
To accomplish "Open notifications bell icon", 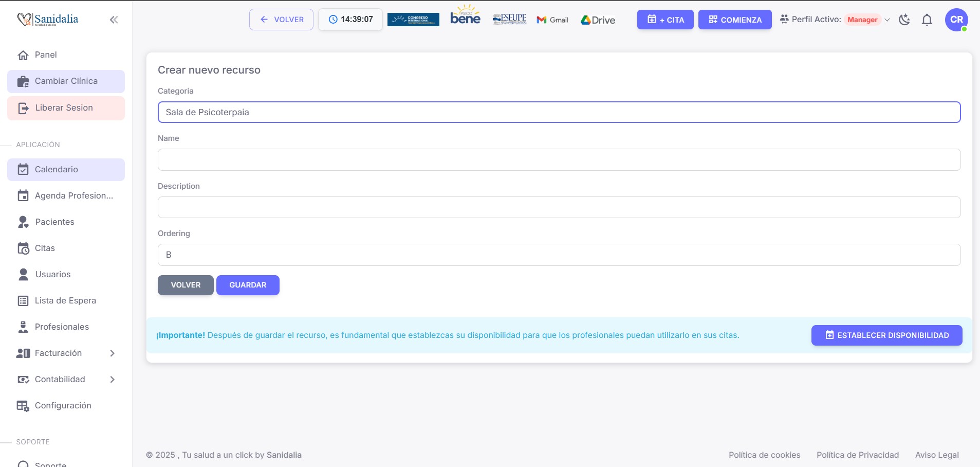I will point(927,20).
